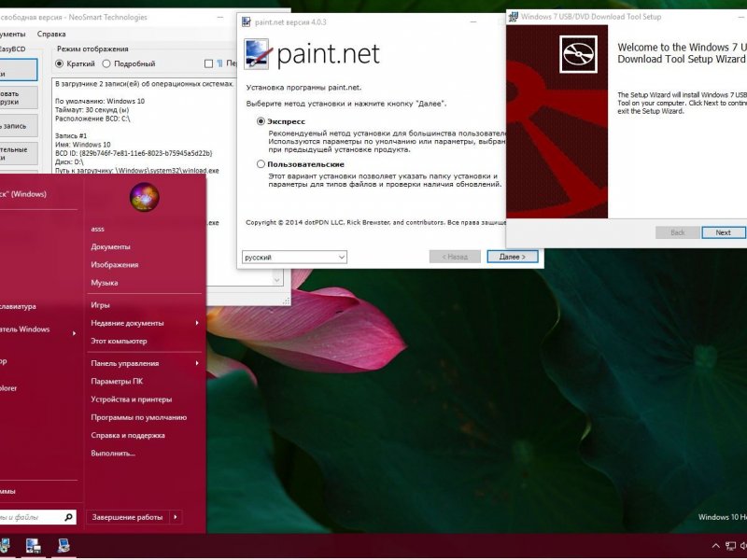Open the arrow next to Завершение работы
Image resolution: width=747 pixels, height=560 pixels.
click(176, 517)
